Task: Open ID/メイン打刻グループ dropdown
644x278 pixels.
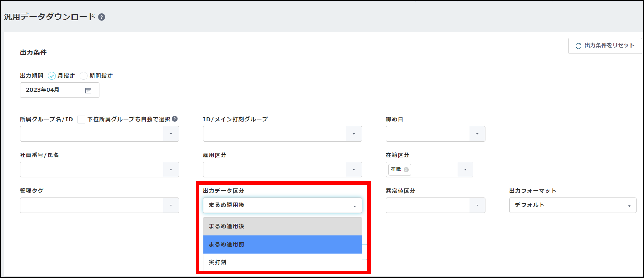Action: click(354, 134)
